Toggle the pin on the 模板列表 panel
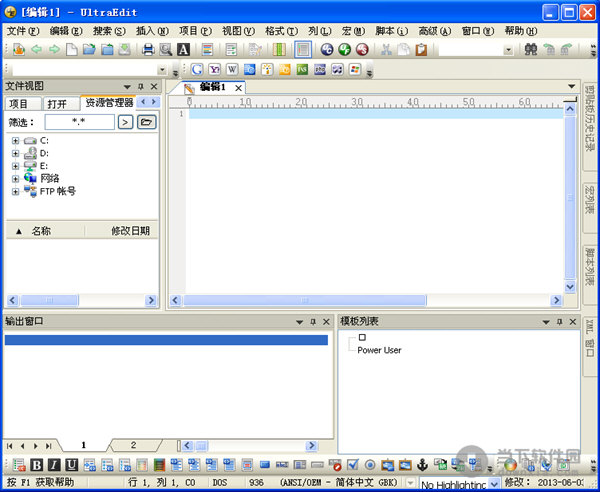600x492 pixels. point(559,321)
